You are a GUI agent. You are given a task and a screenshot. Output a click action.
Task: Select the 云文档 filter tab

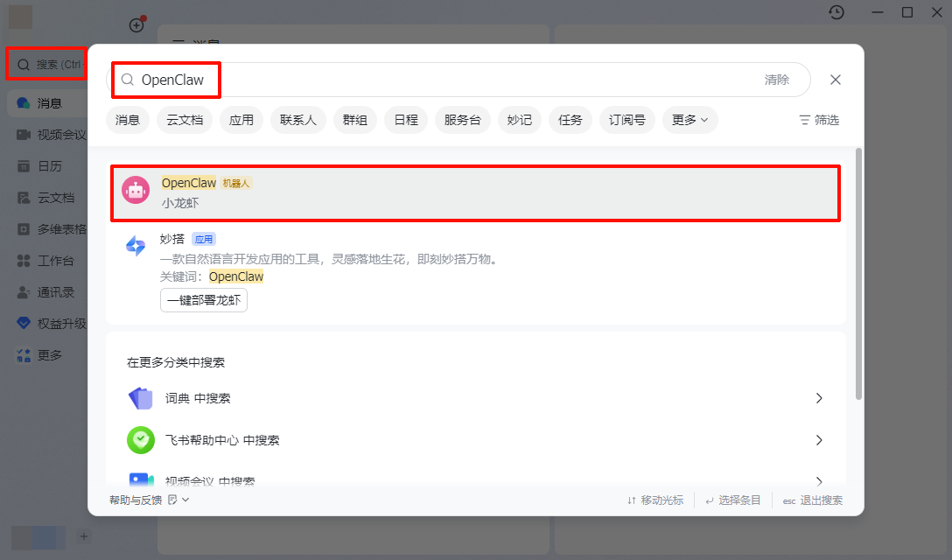tap(185, 120)
